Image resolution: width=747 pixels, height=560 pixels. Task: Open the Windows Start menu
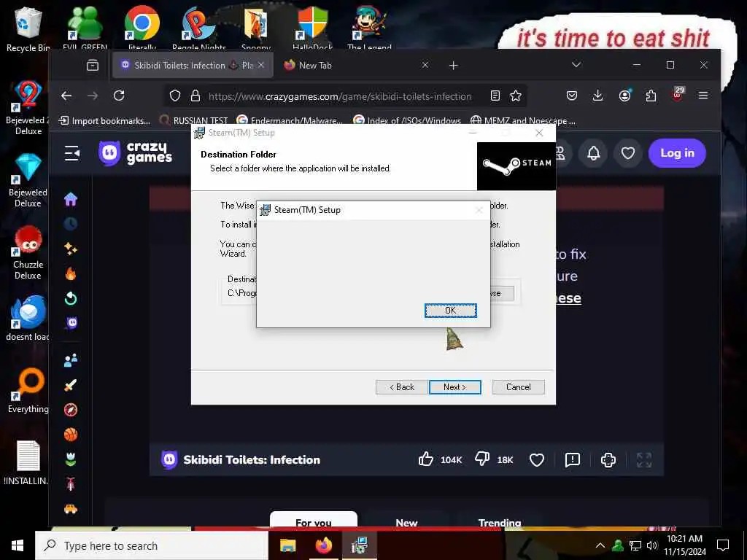18,545
